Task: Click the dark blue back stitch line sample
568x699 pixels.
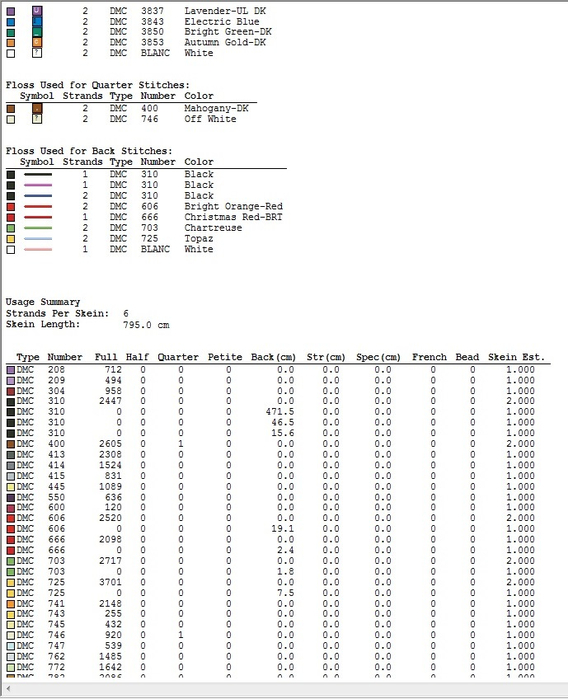Action: click(x=38, y=196)
